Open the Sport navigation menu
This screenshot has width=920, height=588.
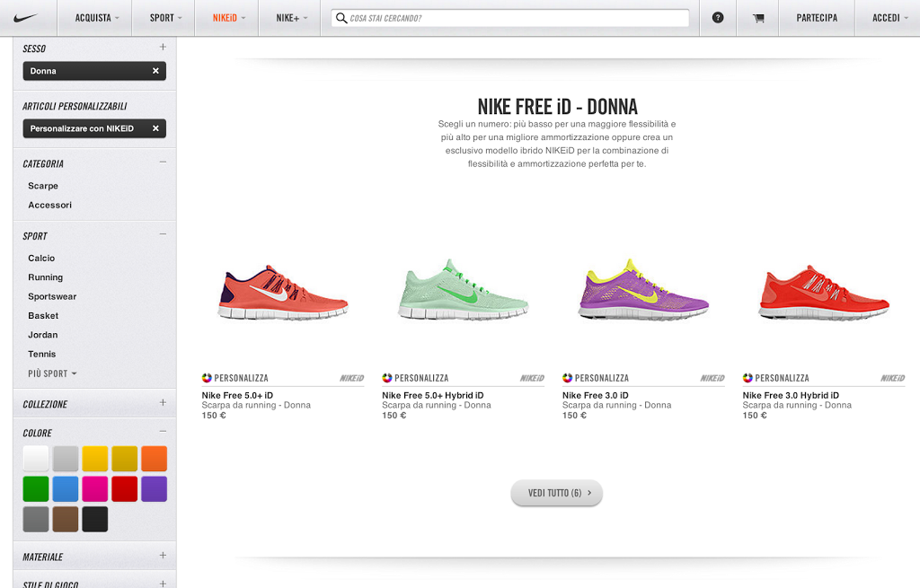coord(165,18)
